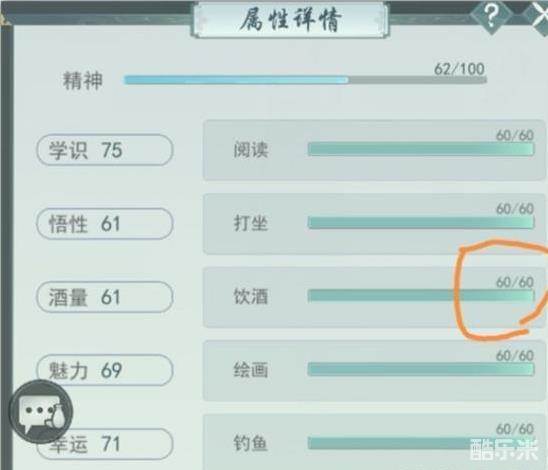The width and height of the screenshot is (548, 470).
Task: Select the 悟性 61 attribute pill
Action: pyautogui.click(x=104, y=224)
